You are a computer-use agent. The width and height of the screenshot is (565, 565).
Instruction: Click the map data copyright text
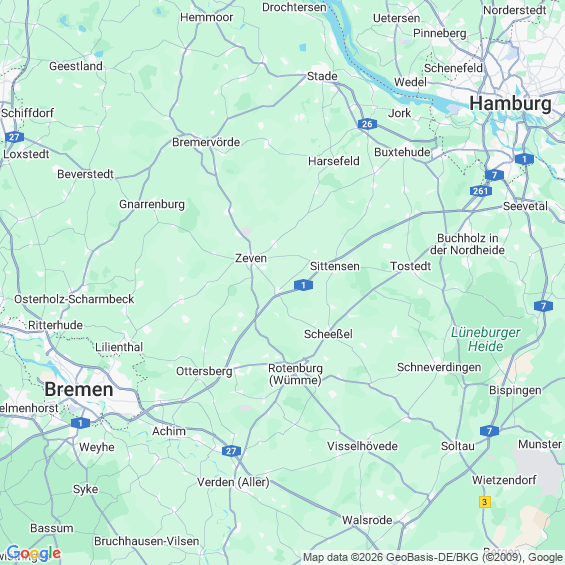point(433,557)
